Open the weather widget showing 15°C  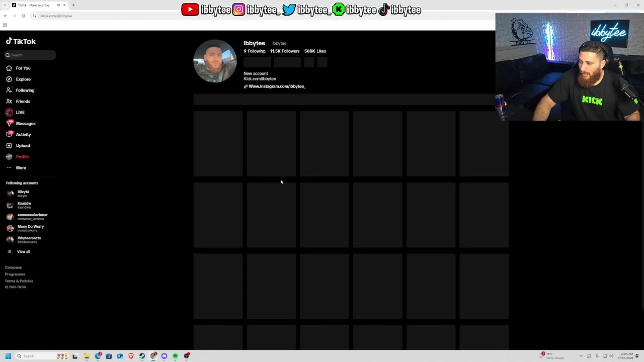(x=551, y=356)
